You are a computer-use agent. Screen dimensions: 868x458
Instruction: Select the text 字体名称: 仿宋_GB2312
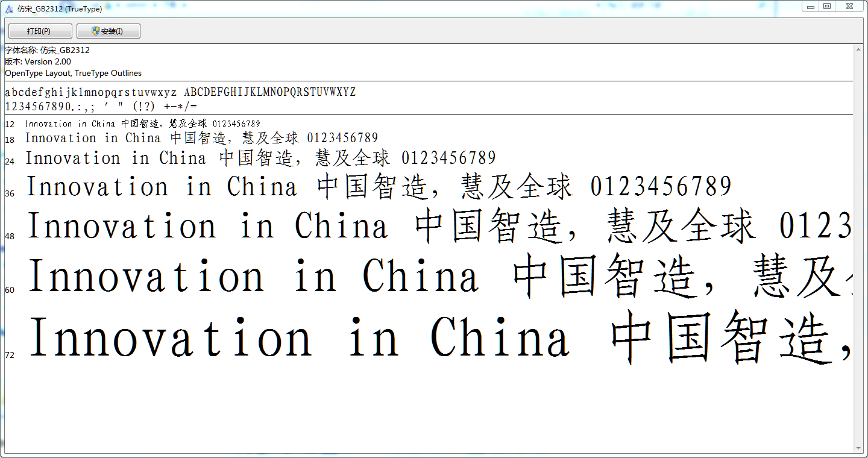coord(47,50)
